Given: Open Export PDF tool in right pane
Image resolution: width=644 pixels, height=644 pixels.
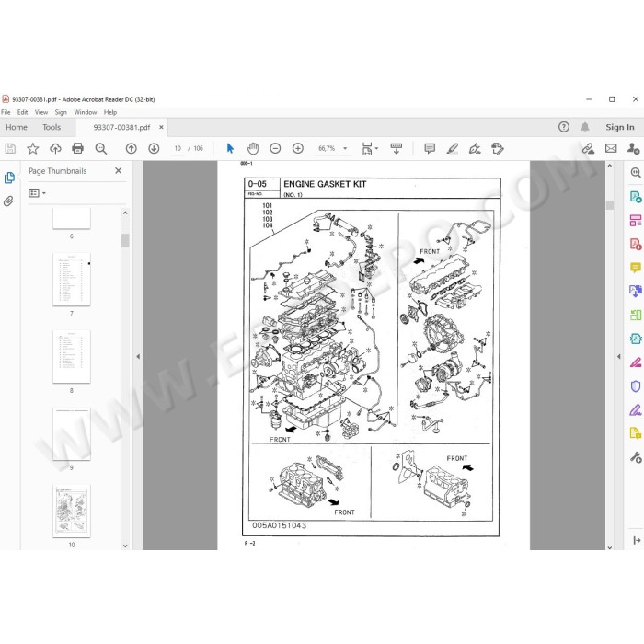Looking at the screenshot, I should tap(636, 197).
